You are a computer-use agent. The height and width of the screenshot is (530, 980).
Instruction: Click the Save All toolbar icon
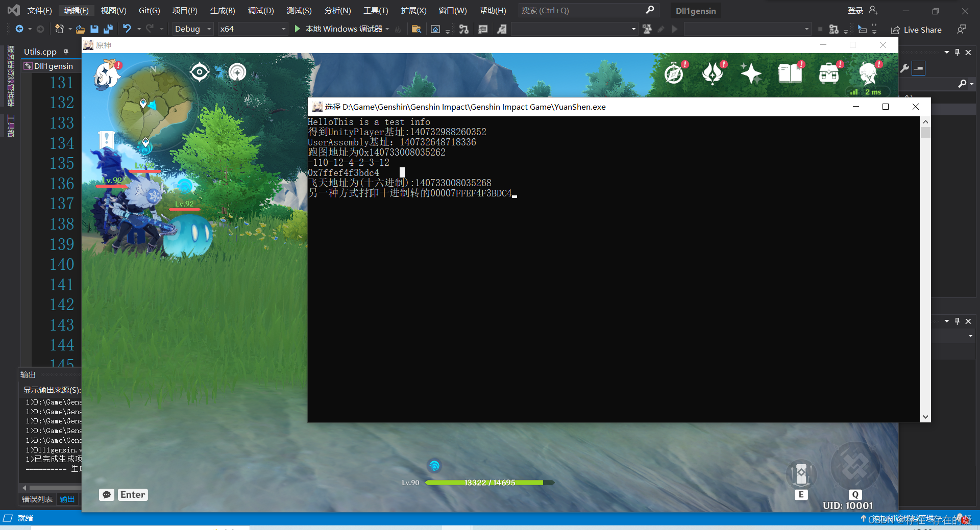coord(108,29)
